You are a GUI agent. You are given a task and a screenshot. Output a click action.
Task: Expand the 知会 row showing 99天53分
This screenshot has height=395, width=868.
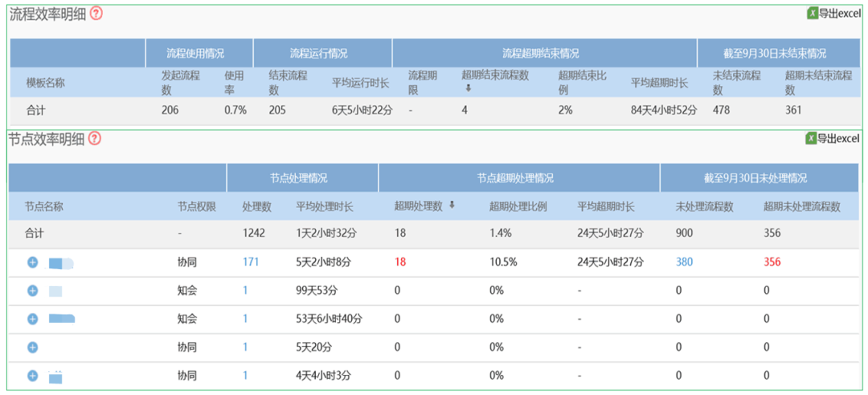[x=33, y=291]
